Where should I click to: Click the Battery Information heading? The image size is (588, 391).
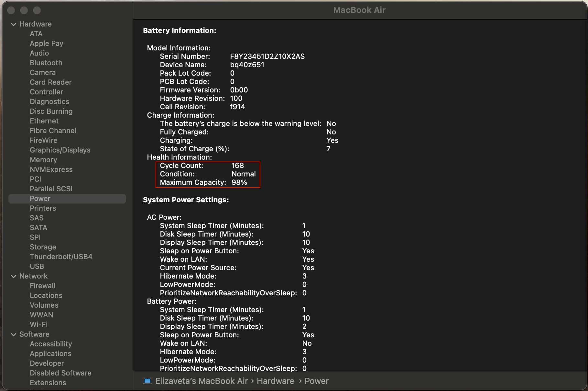(180, 30)
